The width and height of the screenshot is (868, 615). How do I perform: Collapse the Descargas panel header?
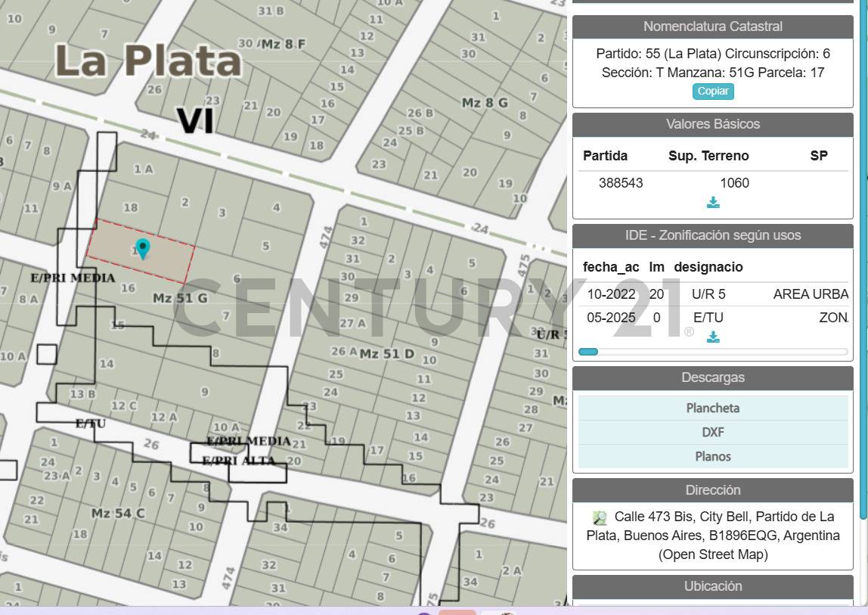tap(712, 377)
